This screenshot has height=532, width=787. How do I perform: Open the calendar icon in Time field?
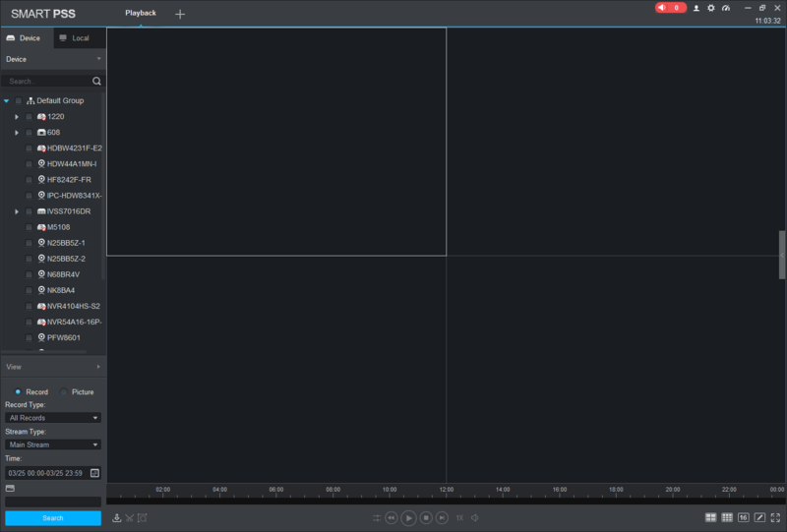(x=94, y=473)
